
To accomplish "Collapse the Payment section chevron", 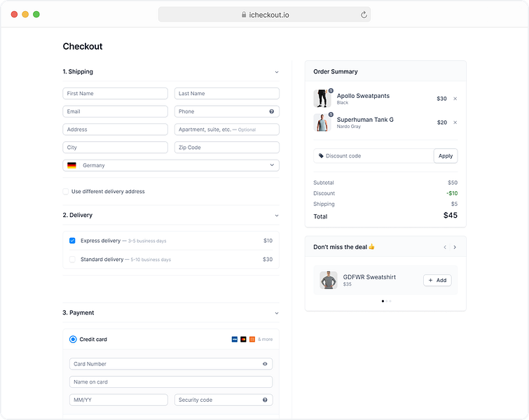I will pyautogui.click(x=277, y=313).
